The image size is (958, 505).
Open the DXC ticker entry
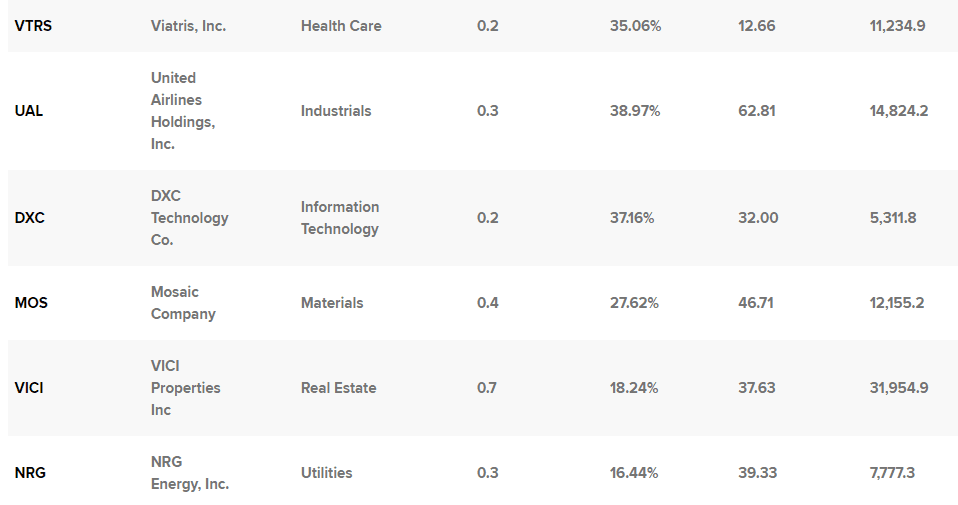(30, 218)
